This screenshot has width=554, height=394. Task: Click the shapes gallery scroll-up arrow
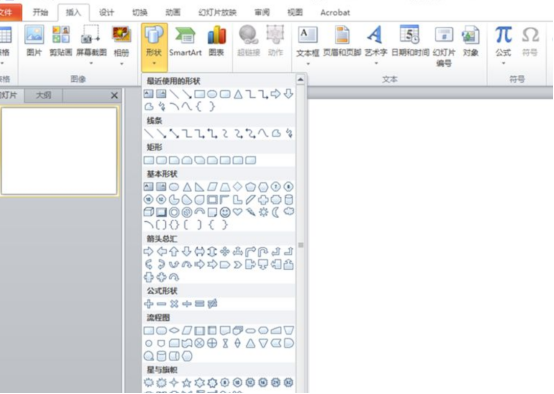(301, 80)
